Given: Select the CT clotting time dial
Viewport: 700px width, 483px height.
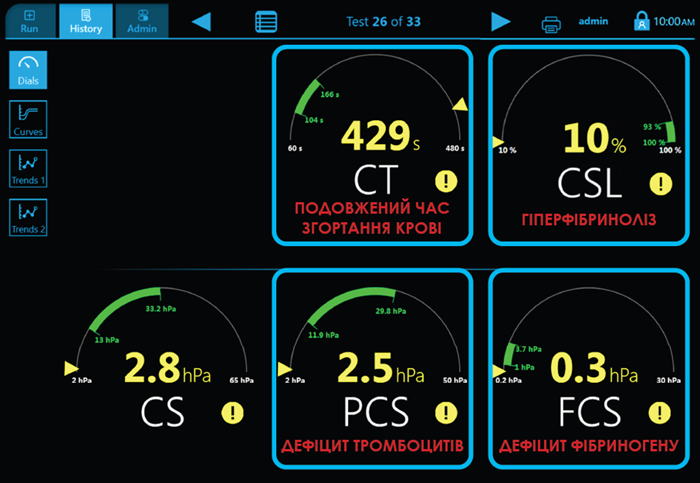Looking at the screenshot, I should click(x=372, y=145).
